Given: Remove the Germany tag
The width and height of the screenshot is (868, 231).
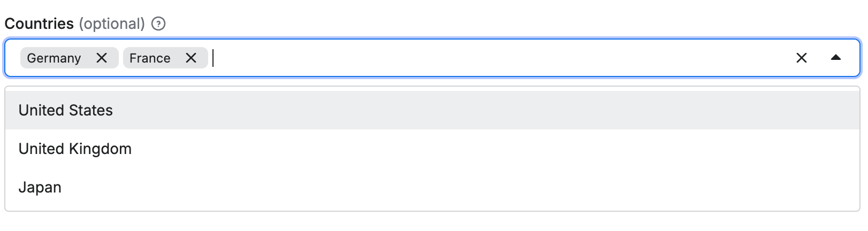Looking at the screenshot, I should pos(102,58).
